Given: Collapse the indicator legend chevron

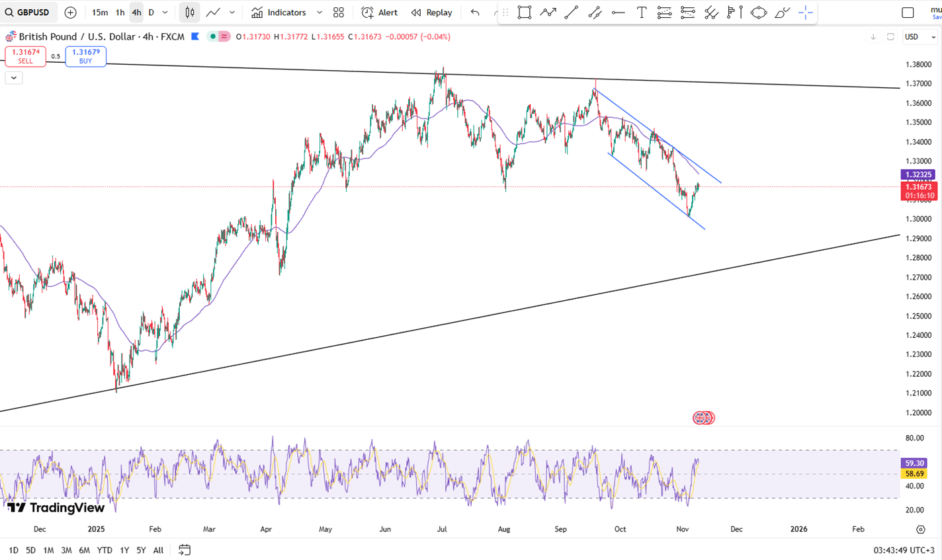Looking at the screenshot, I should [13, 77].
